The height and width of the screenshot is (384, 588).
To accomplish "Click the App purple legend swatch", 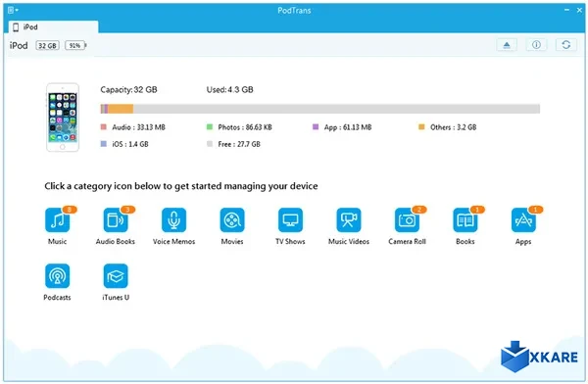I will coord(316,126).
